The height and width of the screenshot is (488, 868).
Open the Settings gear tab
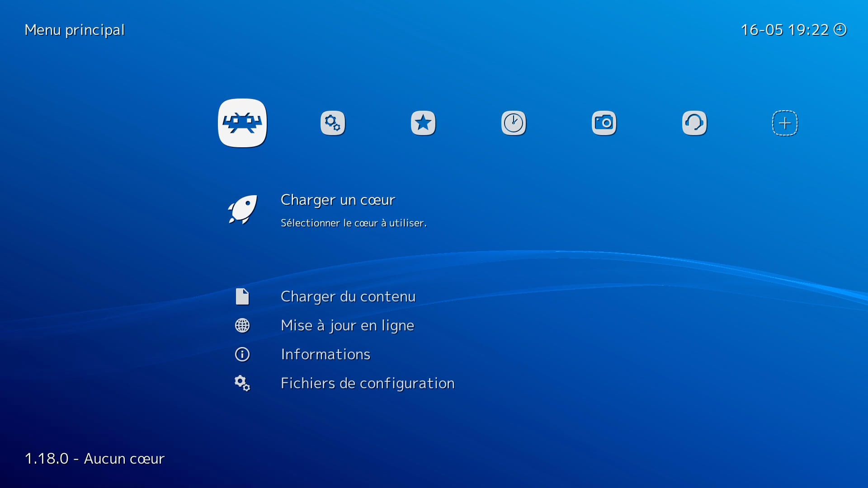(333, 122)
